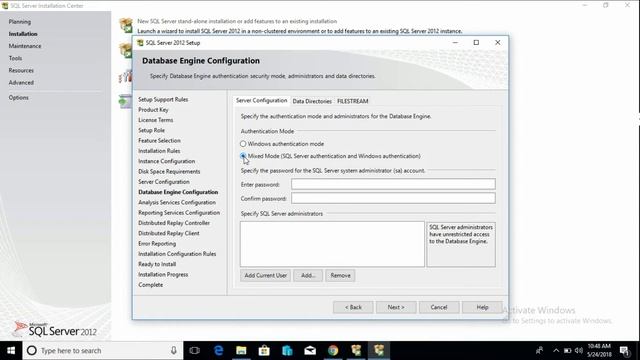This screenshot has width=640, height=360.
Task: Click Product Key step
Action: point(153,110)
